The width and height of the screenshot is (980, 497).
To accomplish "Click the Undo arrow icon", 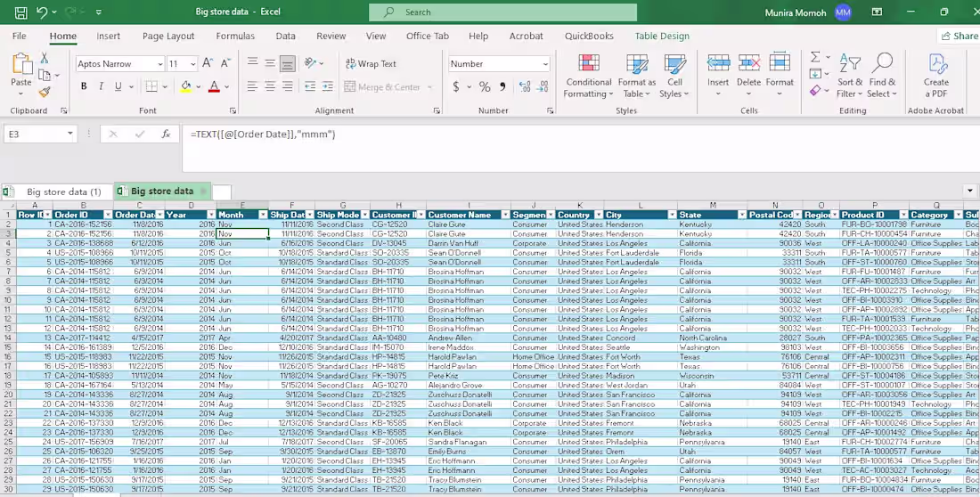I will pos(41,12).
